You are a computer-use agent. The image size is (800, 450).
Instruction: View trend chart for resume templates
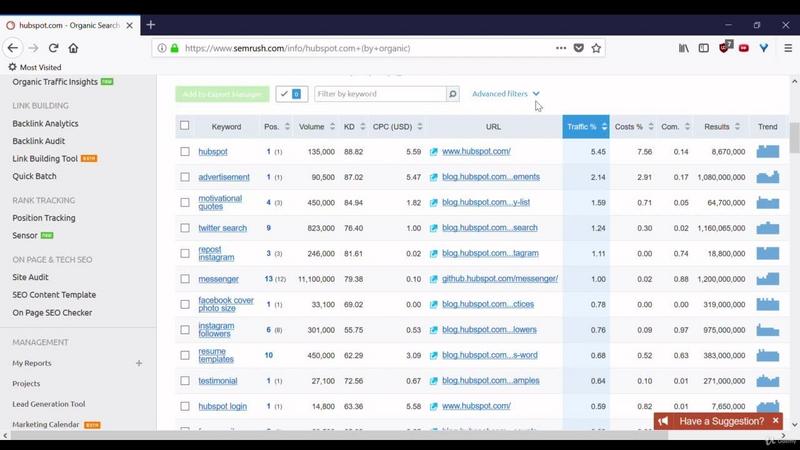pos(767,355)
